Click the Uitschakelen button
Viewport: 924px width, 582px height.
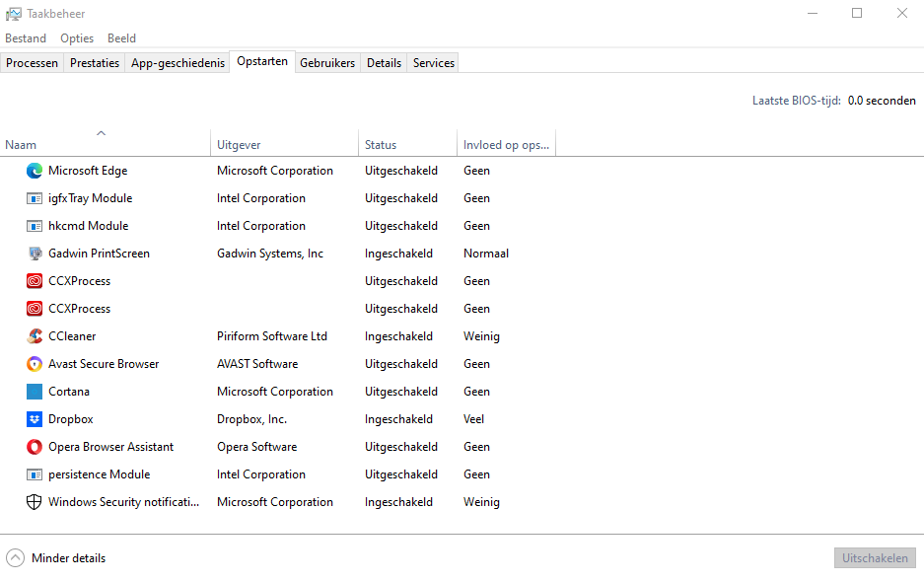tap(875, 557)
